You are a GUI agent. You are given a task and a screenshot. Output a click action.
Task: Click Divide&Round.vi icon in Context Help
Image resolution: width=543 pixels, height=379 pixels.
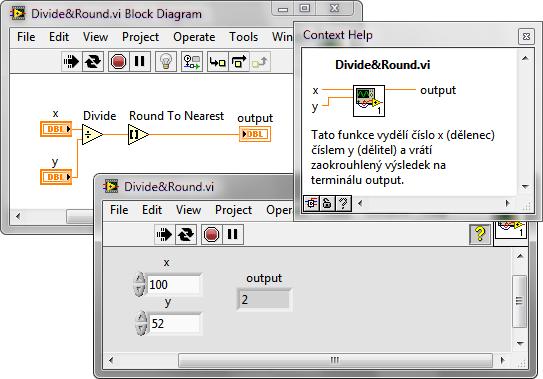[x=369, y=101]
